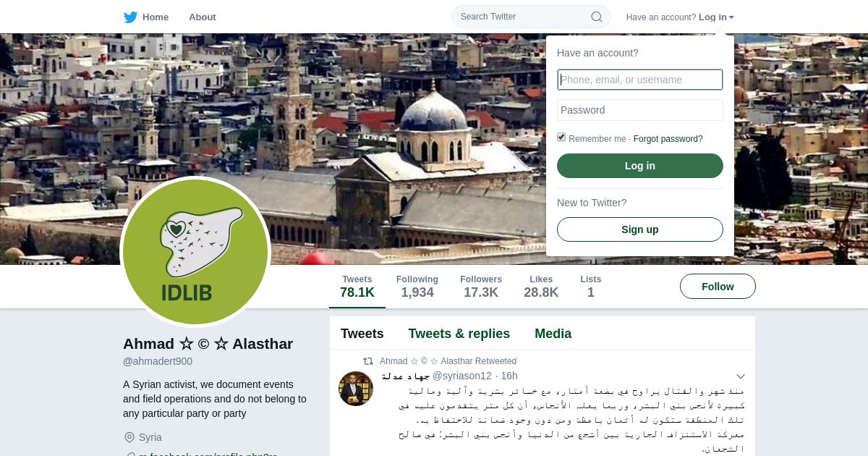Focus the Phone, email, or username field

coord(640,80)
